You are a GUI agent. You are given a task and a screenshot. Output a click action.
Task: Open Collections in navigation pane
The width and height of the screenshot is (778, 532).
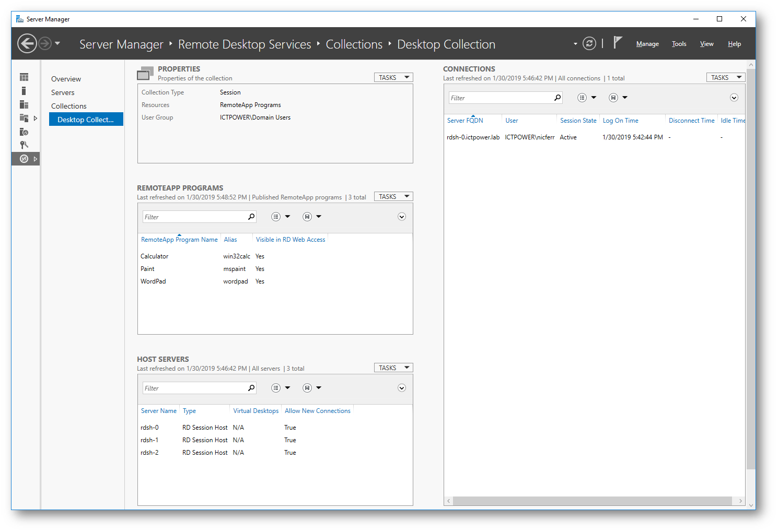[69, 106]
